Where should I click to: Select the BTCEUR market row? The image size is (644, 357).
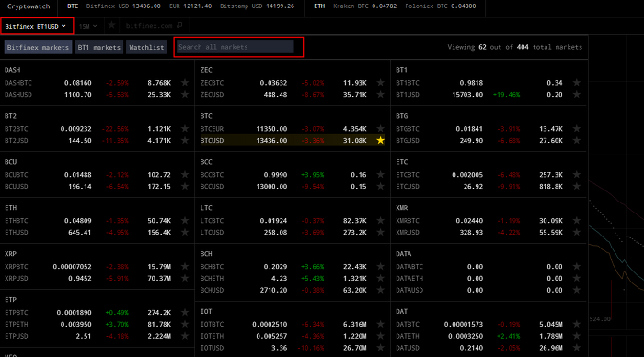click(x=293, y=129)
